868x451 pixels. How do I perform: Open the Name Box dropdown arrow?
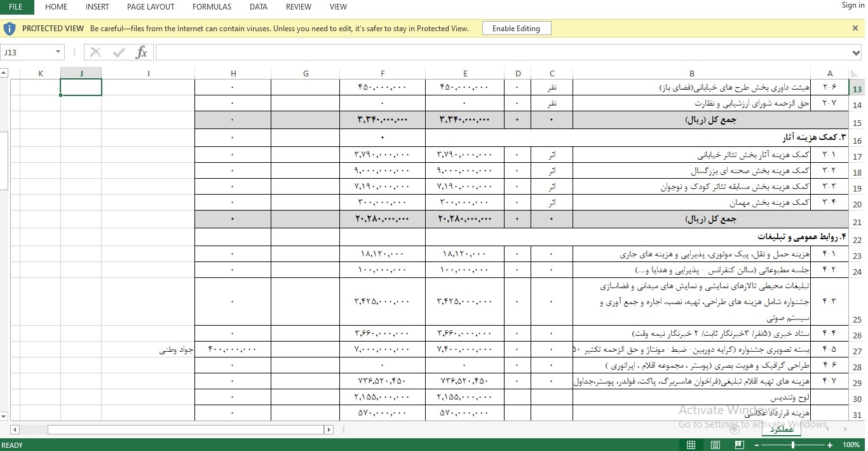tap(58, 52)
